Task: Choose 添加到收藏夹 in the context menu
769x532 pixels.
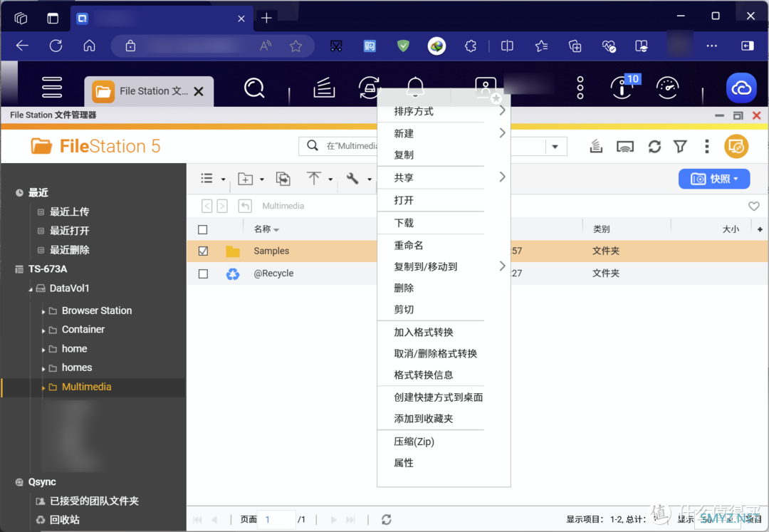Action: pos(444,419)
